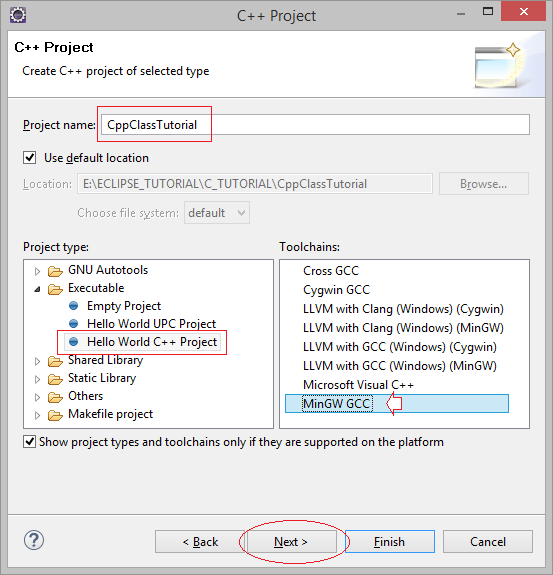Choose the Cygwin GCC toolchain

tap(336, 290)
